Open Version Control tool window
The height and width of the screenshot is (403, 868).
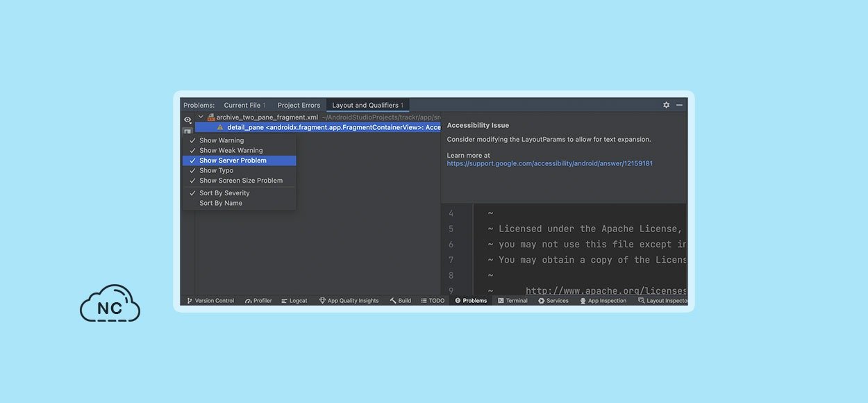[x=210, y=301]
